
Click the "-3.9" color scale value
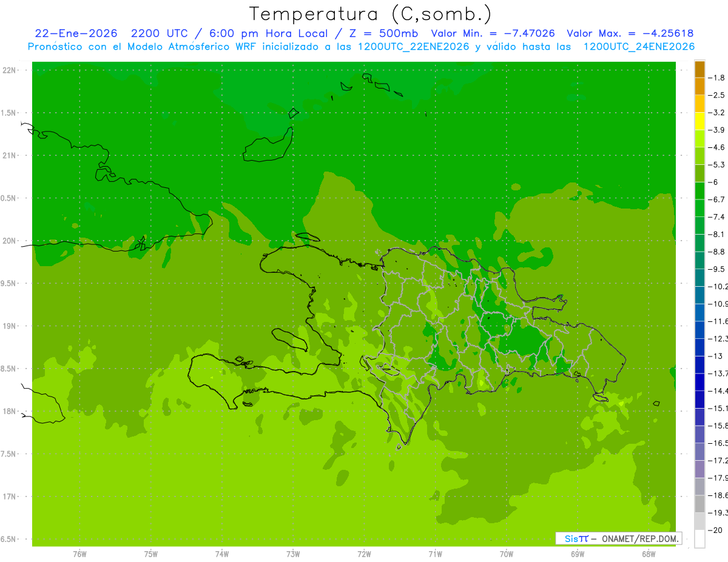[x=716, y=130]
